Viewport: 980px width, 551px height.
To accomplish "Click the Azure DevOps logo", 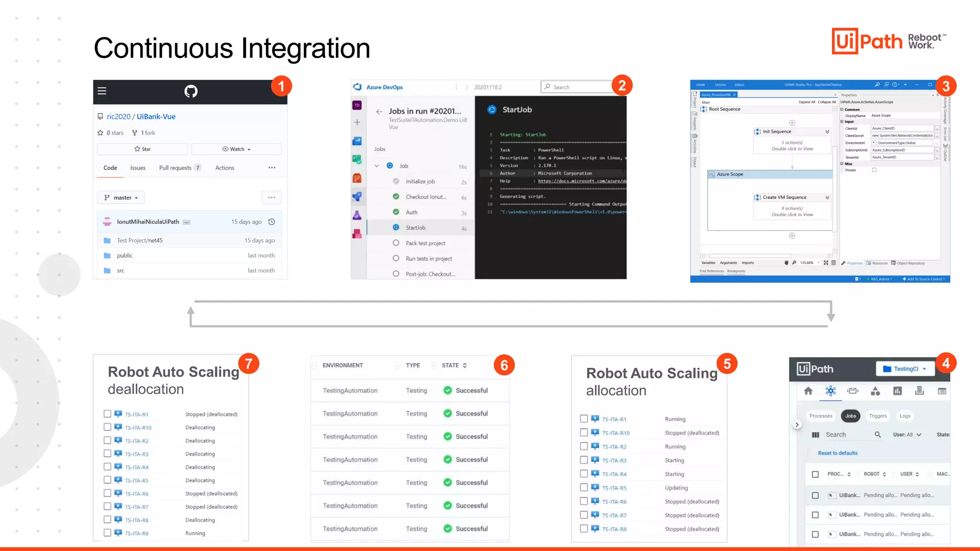I will (x=357, y=87).
